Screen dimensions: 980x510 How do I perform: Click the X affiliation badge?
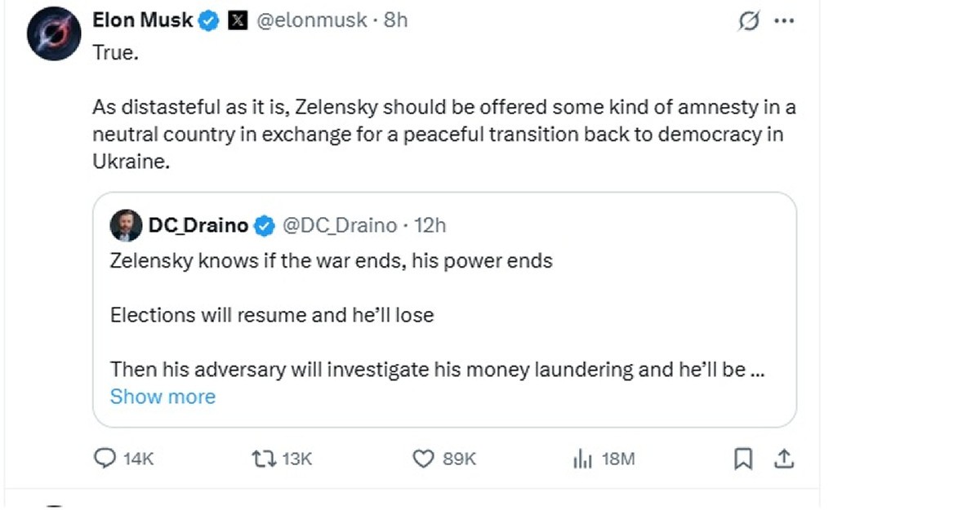pos(237,21)
